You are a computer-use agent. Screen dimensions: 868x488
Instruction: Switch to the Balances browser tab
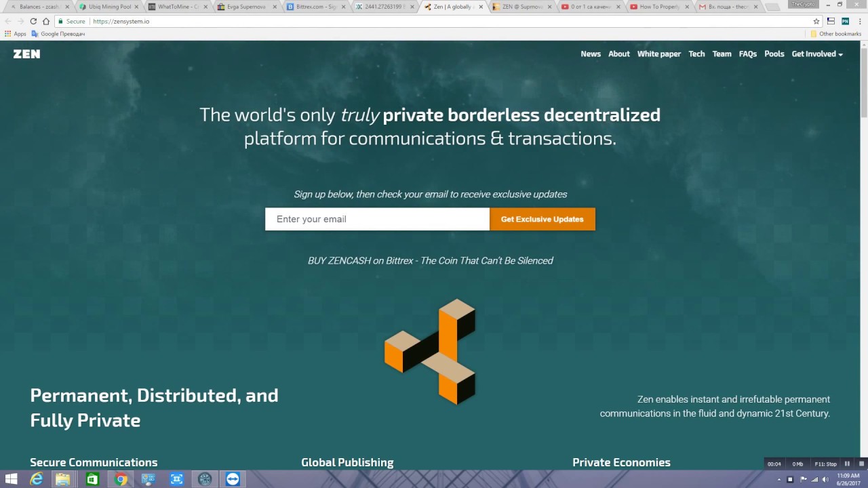point(39,7)
